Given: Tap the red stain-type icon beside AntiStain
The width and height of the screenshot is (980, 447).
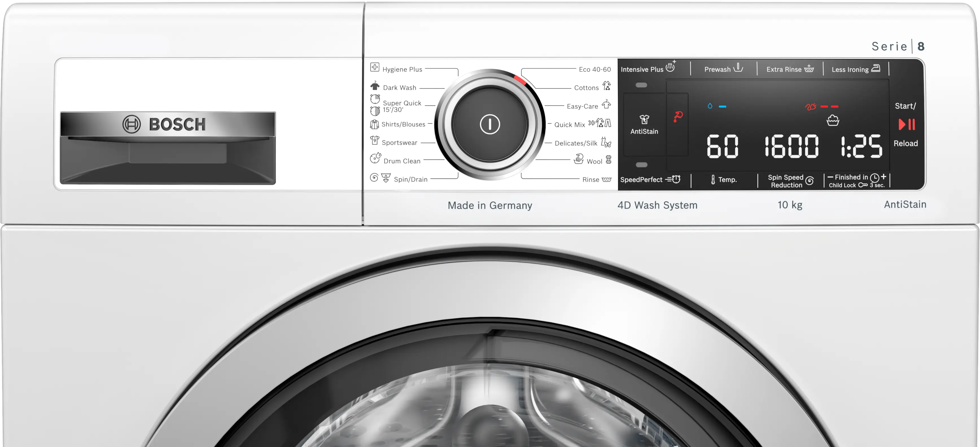Looking at the screenshot, I should 678,117.
